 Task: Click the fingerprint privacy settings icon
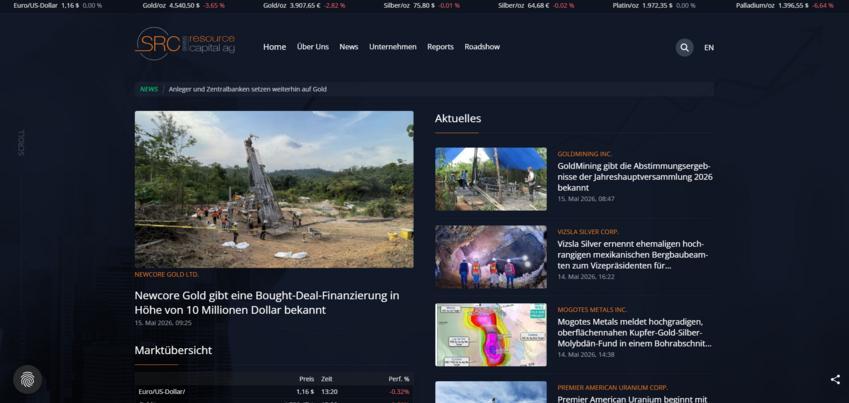(28, 379)
